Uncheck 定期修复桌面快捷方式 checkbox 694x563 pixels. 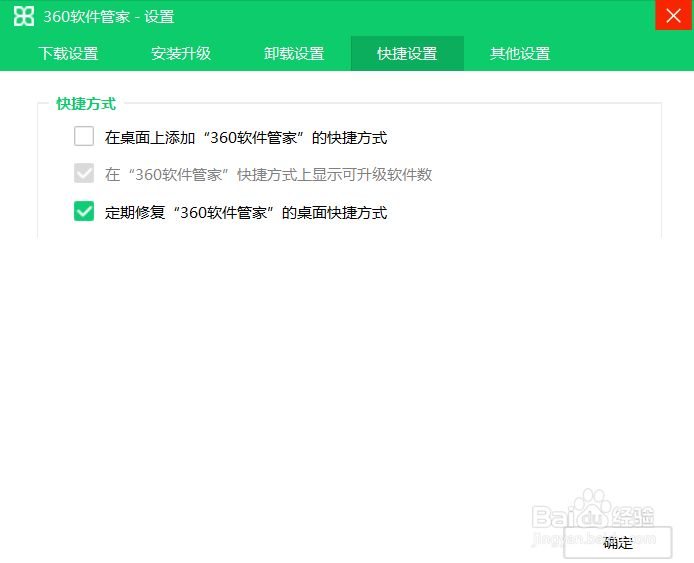click(84, 211)
